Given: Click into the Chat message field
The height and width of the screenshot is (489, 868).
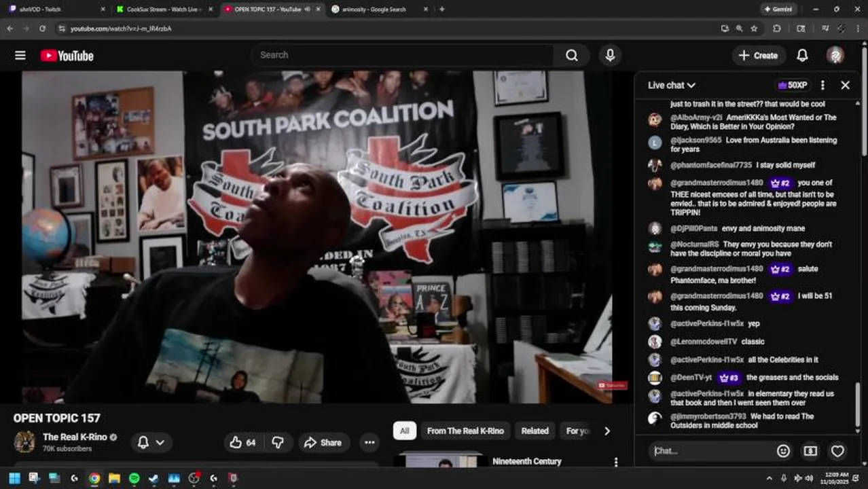Looking at the screenshot, I should click(712, 450).
